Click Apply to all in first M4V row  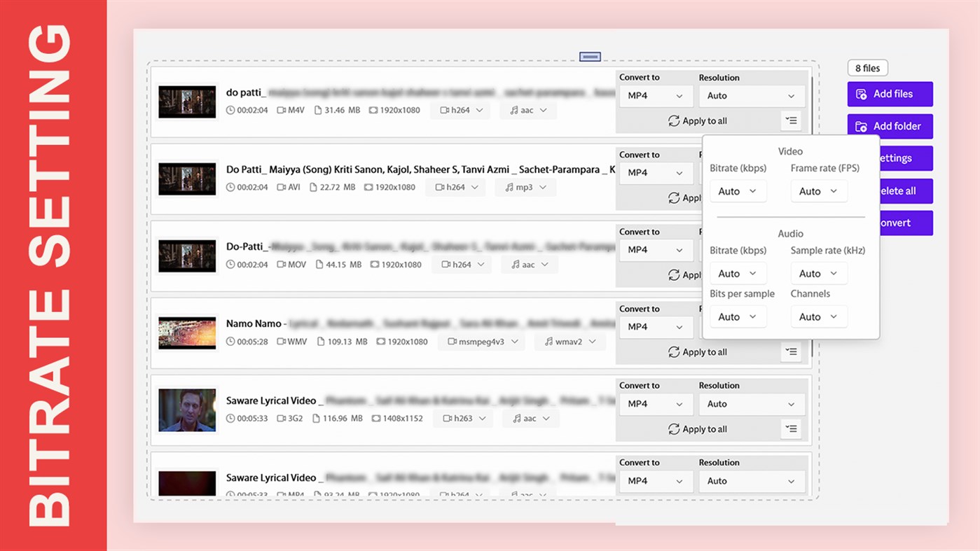[x=698, y=121]
